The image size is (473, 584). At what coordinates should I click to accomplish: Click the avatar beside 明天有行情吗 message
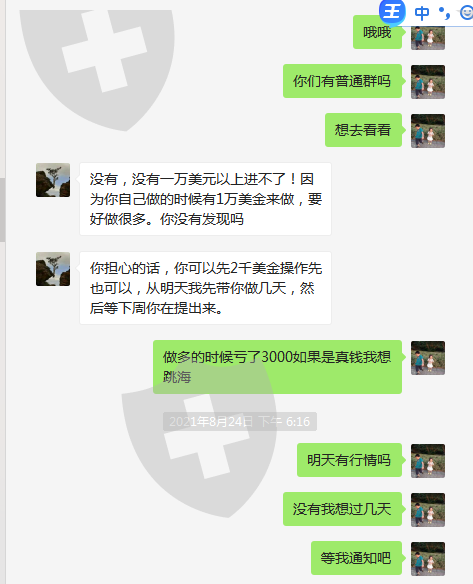click(x=428, y=461)
